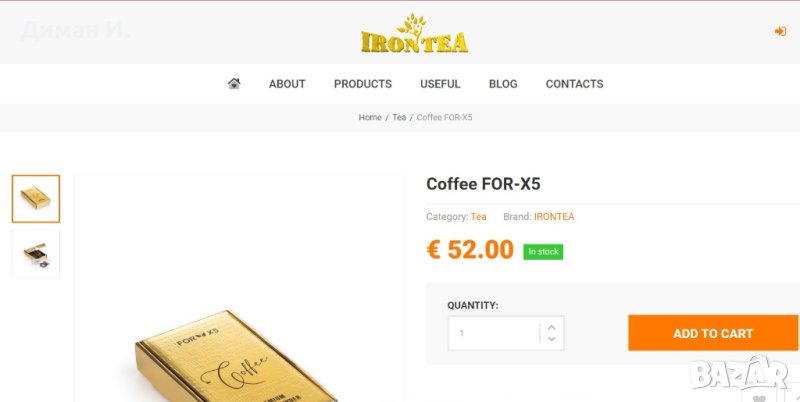800x402 pixels.
Task: Click the login icon at top right
Action: 780,32
